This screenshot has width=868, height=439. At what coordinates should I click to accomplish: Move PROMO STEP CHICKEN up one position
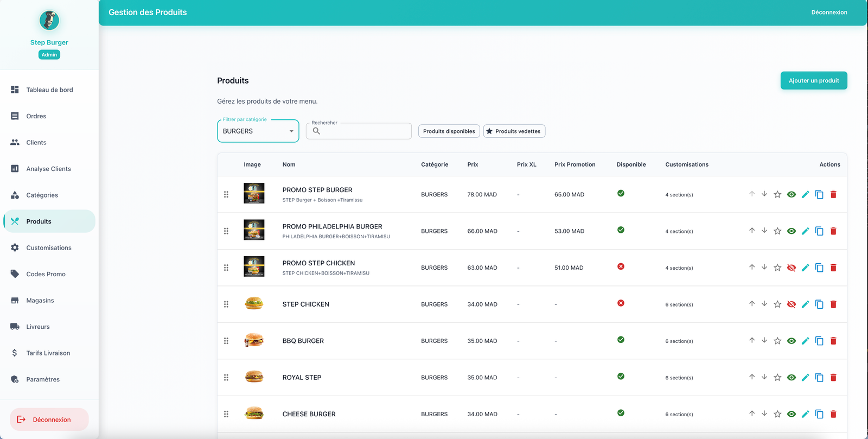752,267
